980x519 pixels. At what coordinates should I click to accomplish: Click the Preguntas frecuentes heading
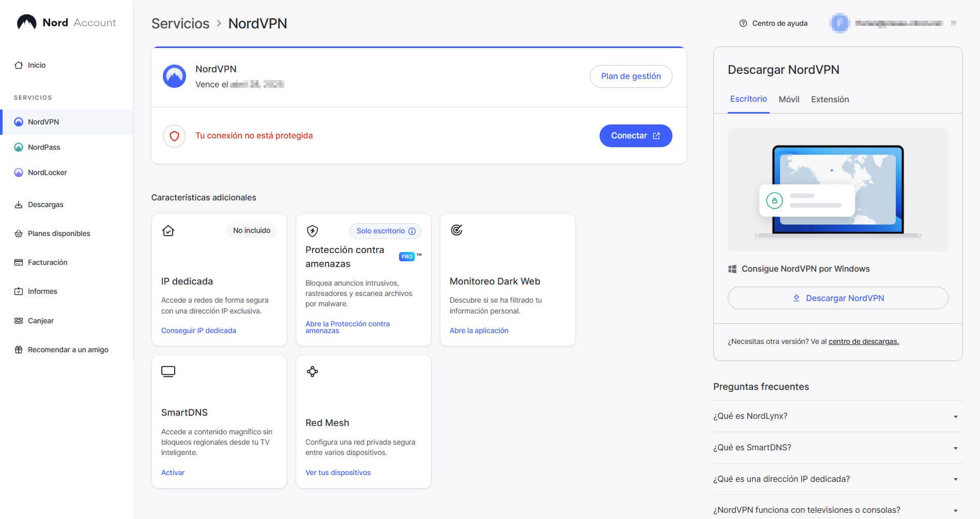coord(761,387)
